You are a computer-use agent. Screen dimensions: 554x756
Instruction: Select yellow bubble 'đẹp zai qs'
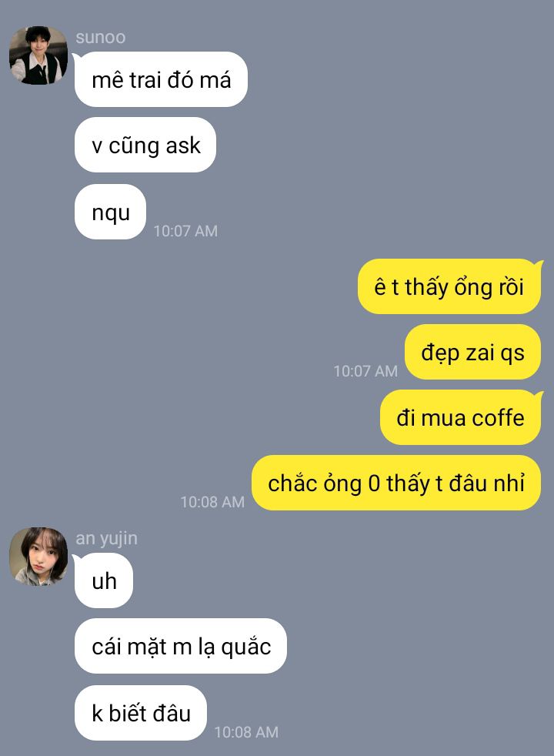(x=472, y=352)
